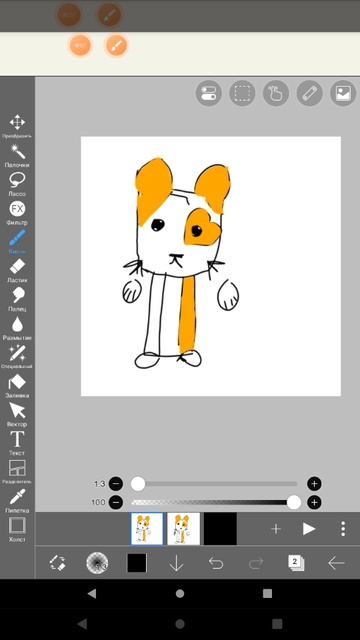Viewport: 360px width, 640px height.
Task: Tap the down arrow in bottom bar
Action: pos(176,563)
